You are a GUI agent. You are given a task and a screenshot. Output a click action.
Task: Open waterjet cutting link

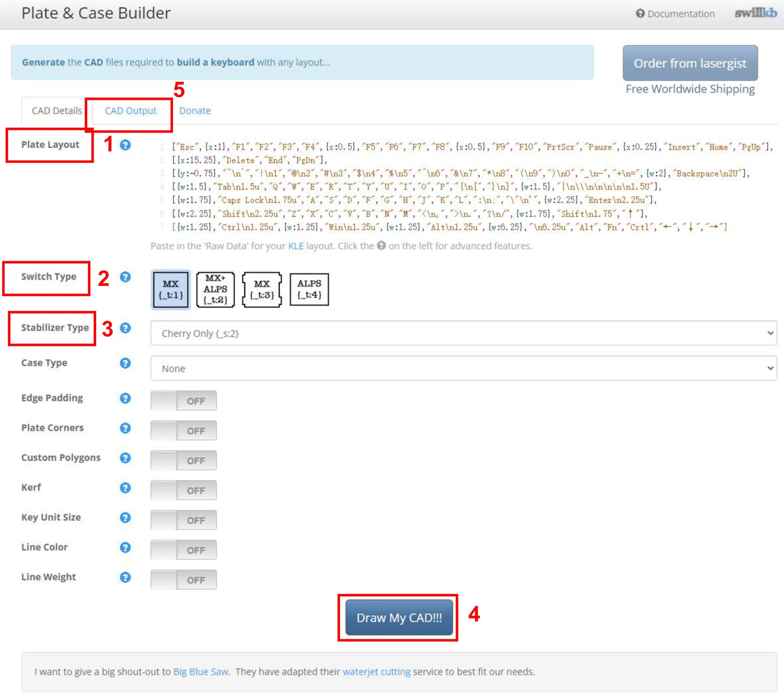(377, 672)
